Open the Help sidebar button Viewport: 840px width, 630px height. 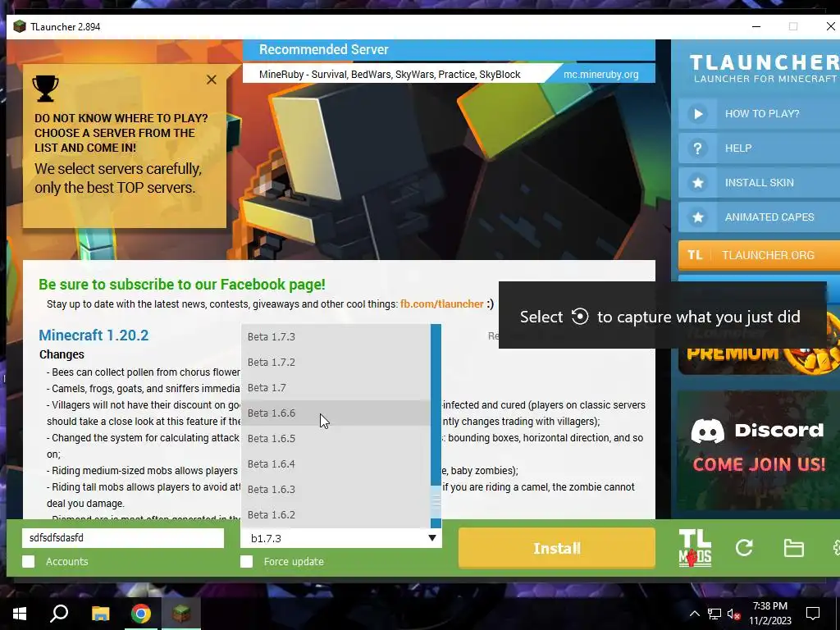[759, 148]
